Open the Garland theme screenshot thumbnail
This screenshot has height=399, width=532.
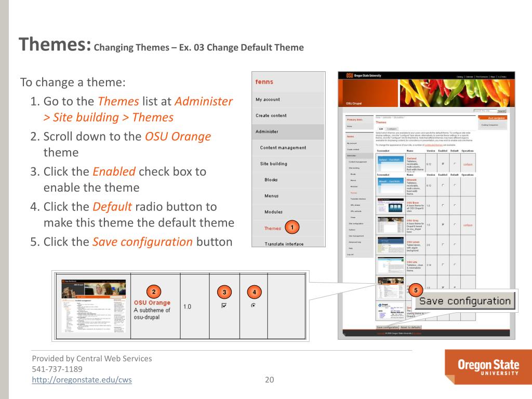391,164
